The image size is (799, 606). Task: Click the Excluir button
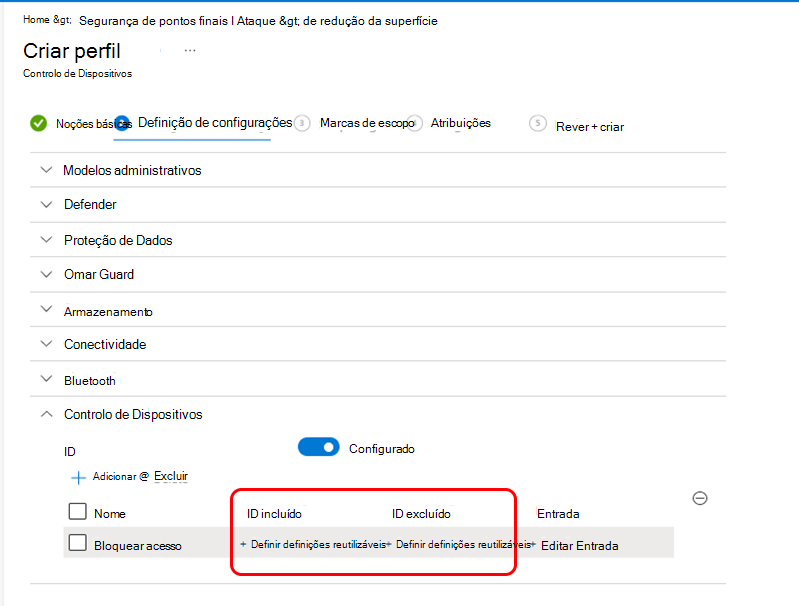tap(171, 476)
